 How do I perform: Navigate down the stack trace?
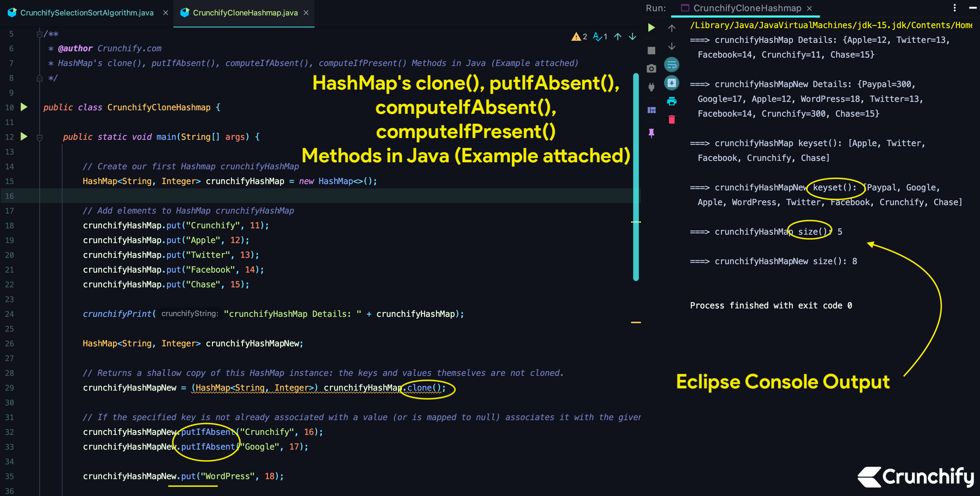[x=672, y=46]
